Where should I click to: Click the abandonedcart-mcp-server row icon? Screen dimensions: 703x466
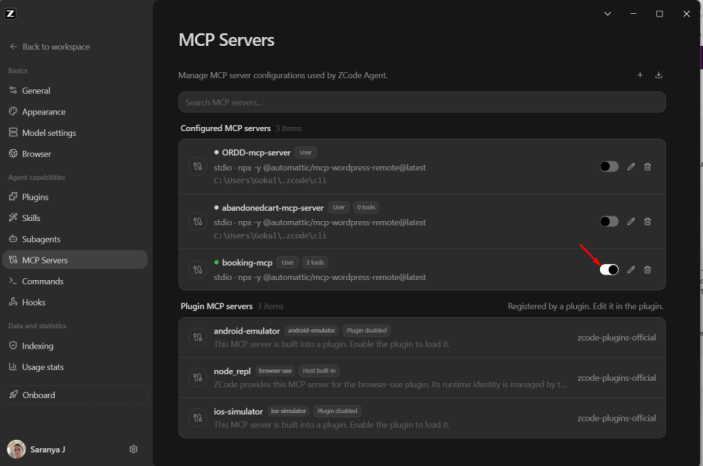(198, 221)
